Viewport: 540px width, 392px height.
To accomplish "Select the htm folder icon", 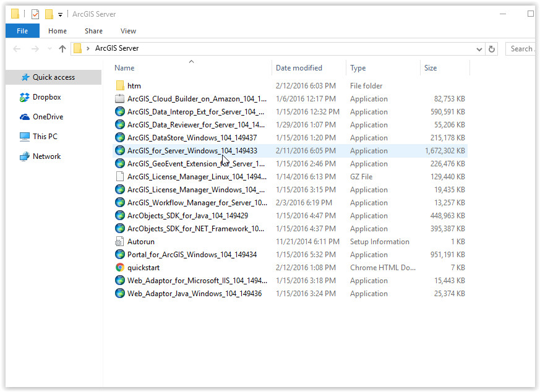I will click(120, 86).
